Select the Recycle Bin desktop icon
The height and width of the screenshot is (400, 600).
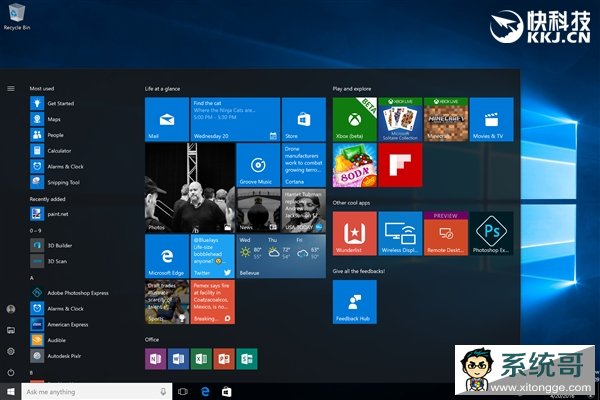coord(16,17)
